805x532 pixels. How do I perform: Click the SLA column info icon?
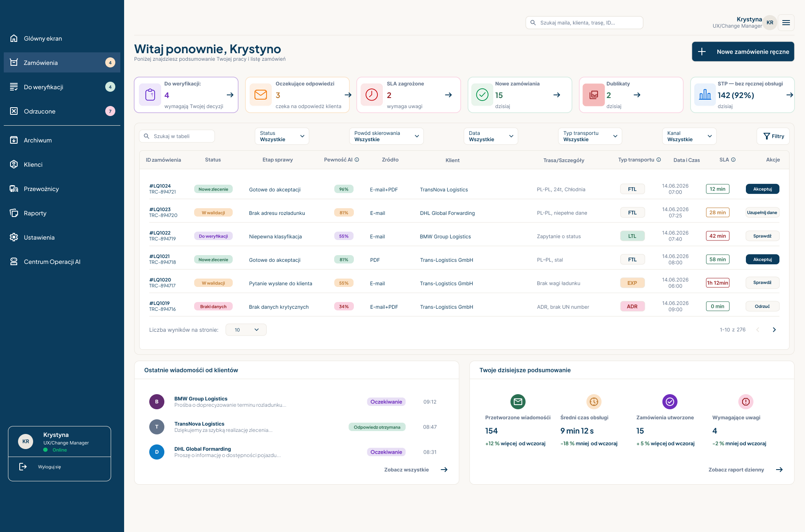coord(733,160)
